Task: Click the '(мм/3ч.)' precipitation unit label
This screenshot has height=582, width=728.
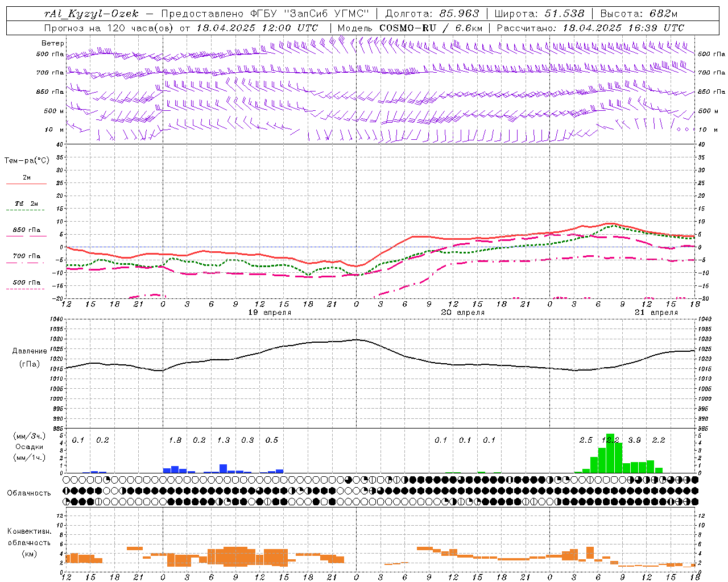Action: 29,436
